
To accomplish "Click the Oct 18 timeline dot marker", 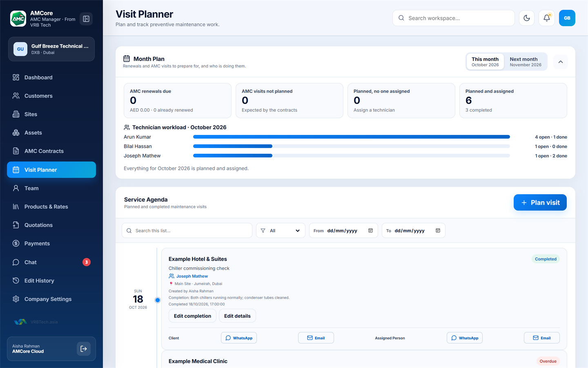I will (158, 300).
